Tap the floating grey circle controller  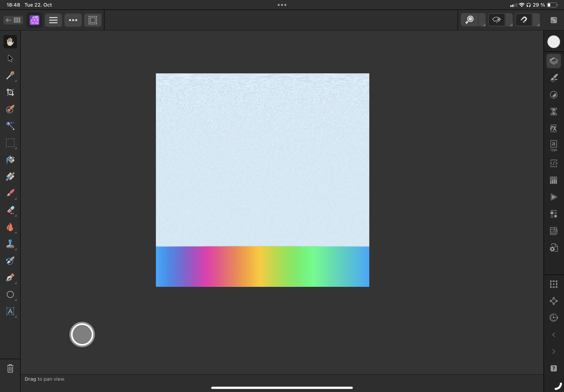click(x=82, y=334)
